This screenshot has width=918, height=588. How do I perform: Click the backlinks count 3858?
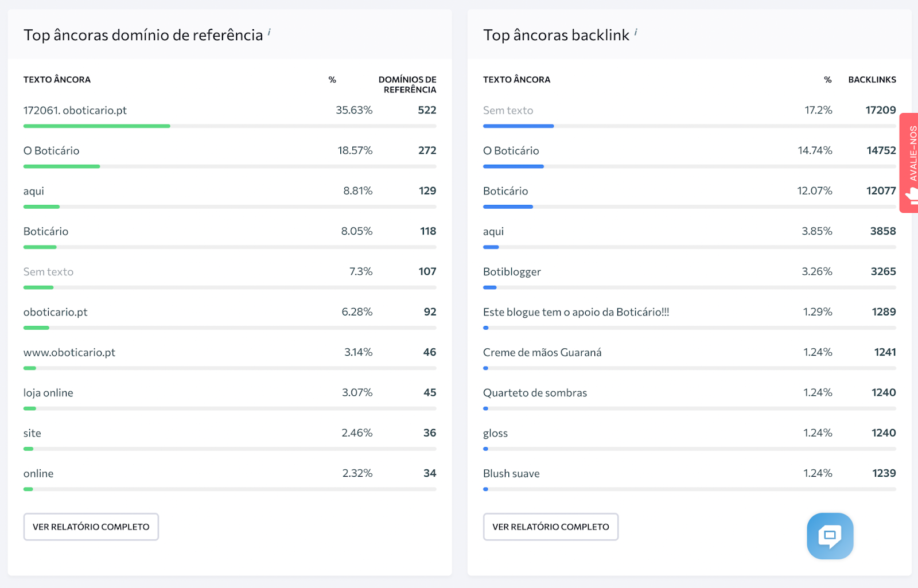[x=883, y=231]
